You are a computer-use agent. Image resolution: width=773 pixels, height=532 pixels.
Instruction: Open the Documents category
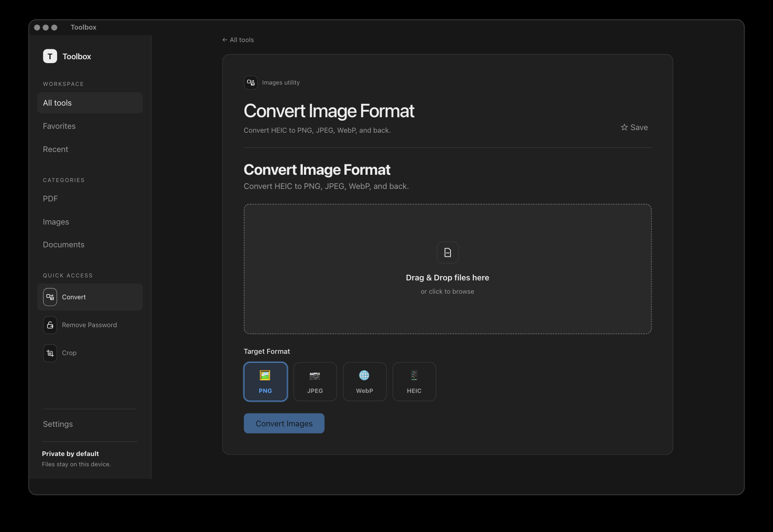tap(90, 245)
